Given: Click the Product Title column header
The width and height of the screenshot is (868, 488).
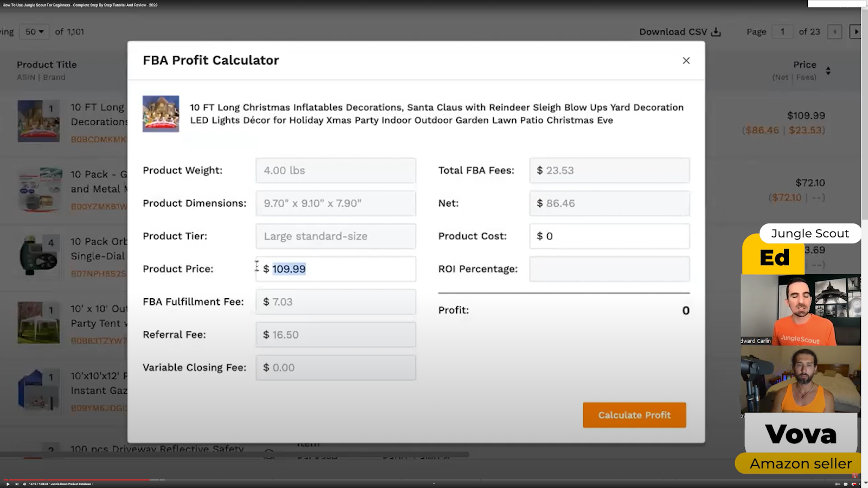Looking at the screenshot, I should (47, 65).
